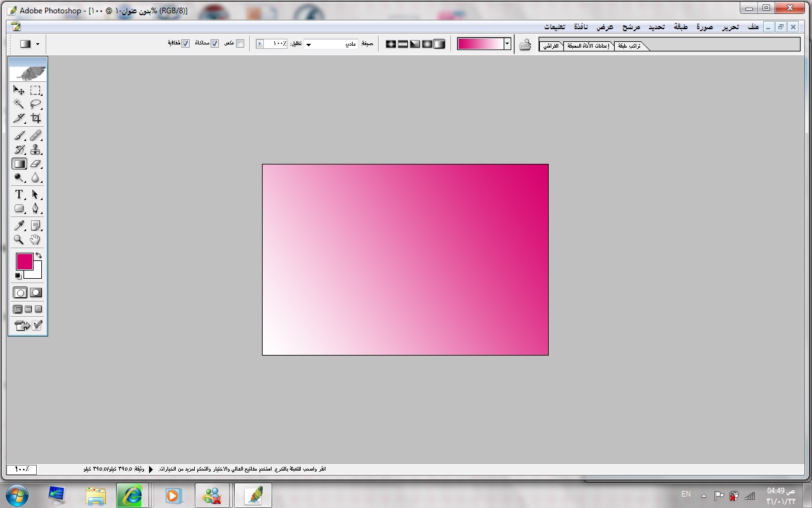Activate the Type tool

(x=19, y=195)
